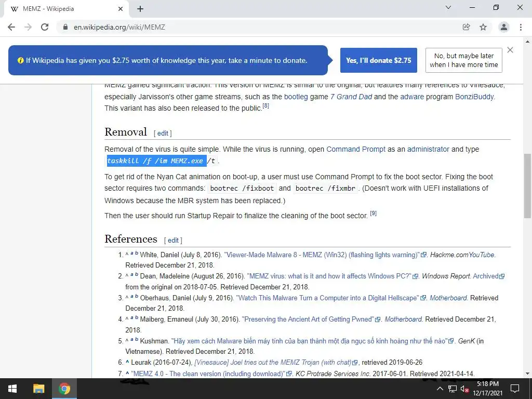Image resolution: width=532 pixels, height=399 pixels.
Task: Open site info via padlock icon
Action: (x=65, y=27)
